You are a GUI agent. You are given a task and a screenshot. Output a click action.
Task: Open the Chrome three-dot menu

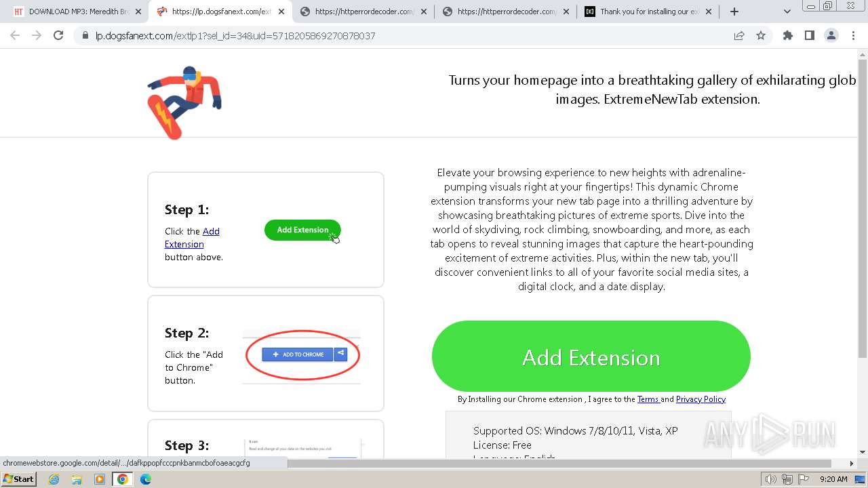[x=853, y=36]
